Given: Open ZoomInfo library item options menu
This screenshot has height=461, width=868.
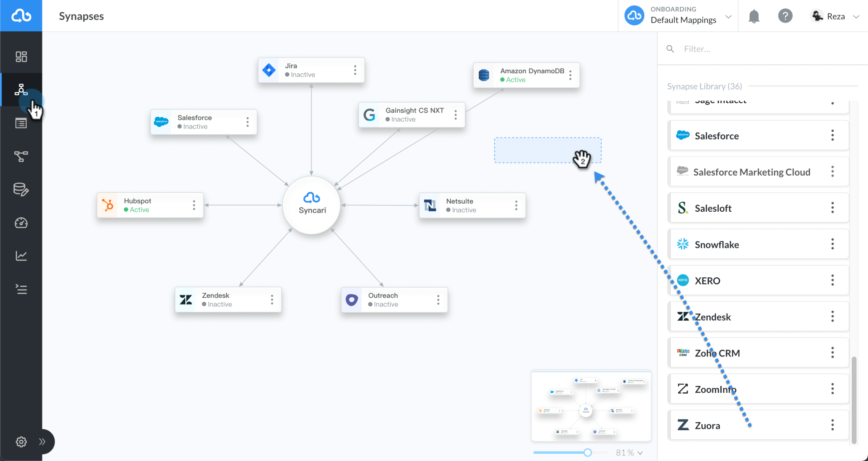Looking at the screenshot, I should (x=832, y=389).
